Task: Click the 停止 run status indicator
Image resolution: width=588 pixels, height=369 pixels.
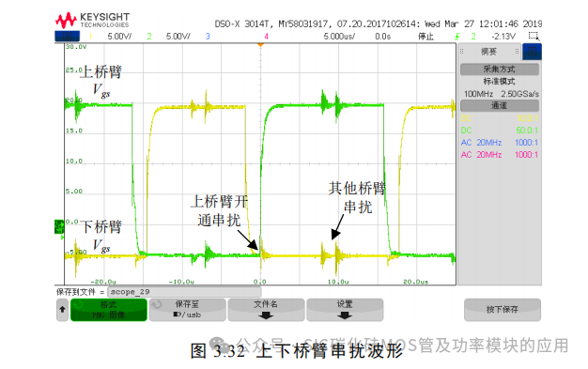Action: (x=426, y=37)
